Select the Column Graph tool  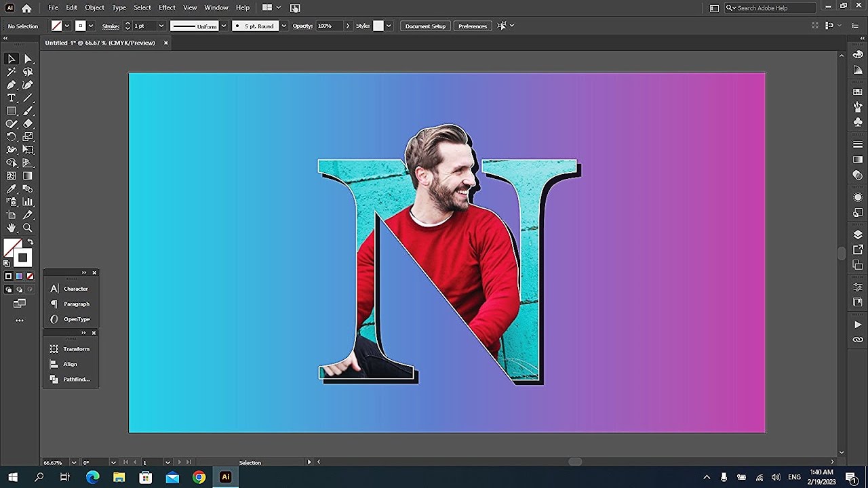(x=28, y=202)
